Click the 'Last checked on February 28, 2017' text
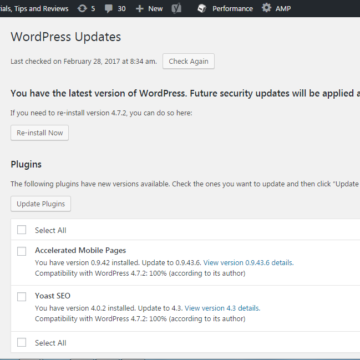Image resolution: width=360 pixels, height=360 pixels. [x=83, y=61]
